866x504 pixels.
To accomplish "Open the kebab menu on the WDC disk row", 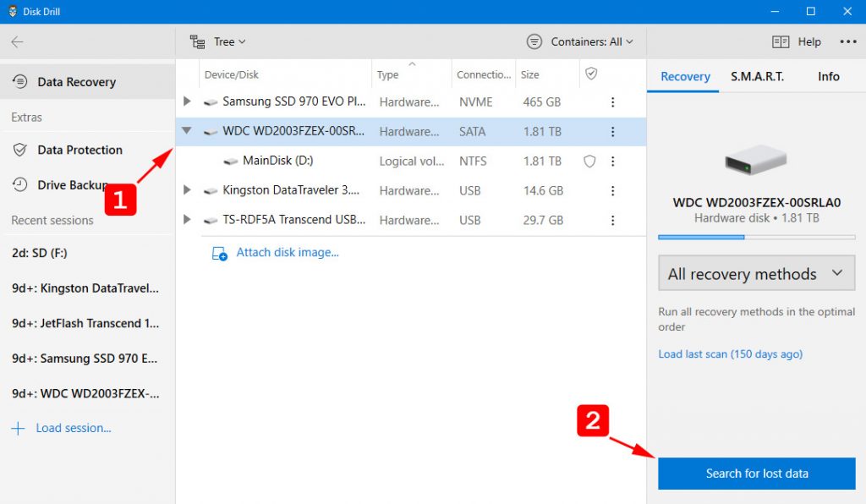I will (612, 131).
